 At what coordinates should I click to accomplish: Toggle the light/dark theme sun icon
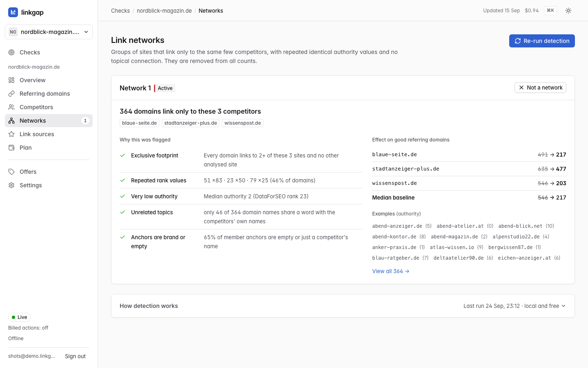pyautogui.click(x=568, y=11)
